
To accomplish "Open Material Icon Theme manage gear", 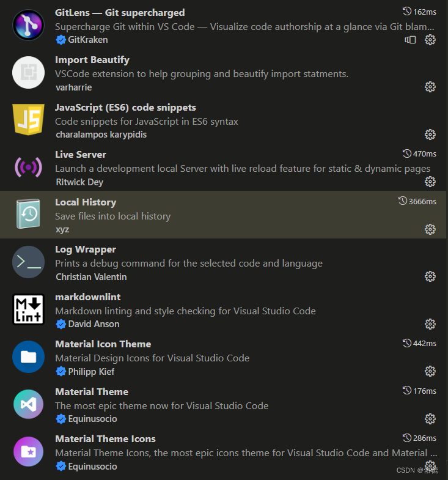I will pos(430,371).
